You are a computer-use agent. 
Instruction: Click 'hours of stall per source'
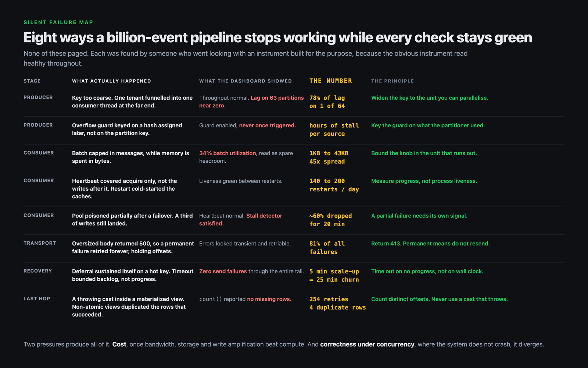(x=334, y=130)
